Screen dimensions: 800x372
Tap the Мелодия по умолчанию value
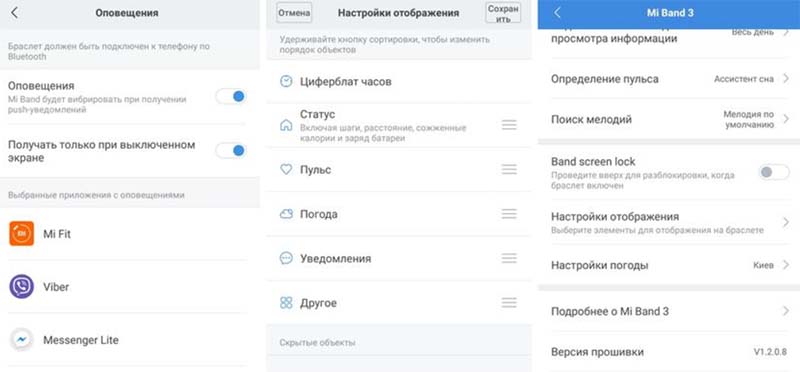[x=748, y=119]
